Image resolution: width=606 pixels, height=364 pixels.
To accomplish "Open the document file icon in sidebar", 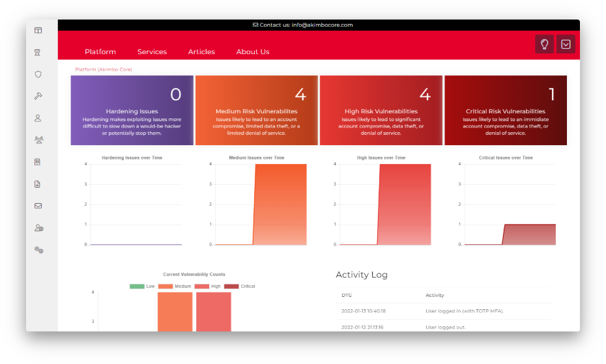I will point(38,184).
